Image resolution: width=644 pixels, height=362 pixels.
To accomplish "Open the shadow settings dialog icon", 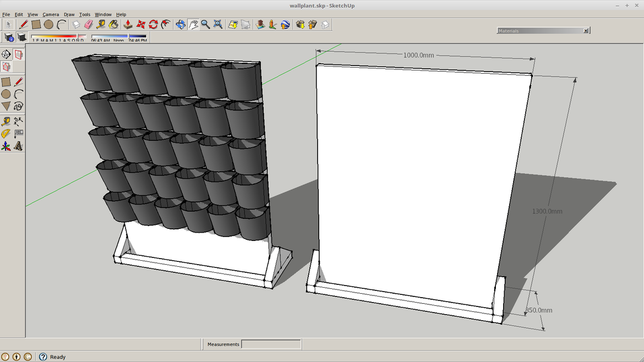I will pos(9,37).
